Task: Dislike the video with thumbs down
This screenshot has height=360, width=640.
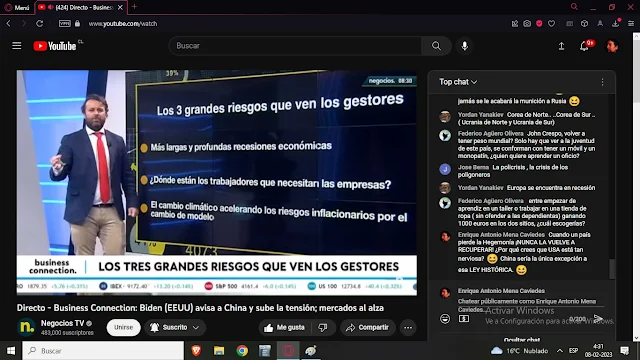Action: click(x=323, y=327)
